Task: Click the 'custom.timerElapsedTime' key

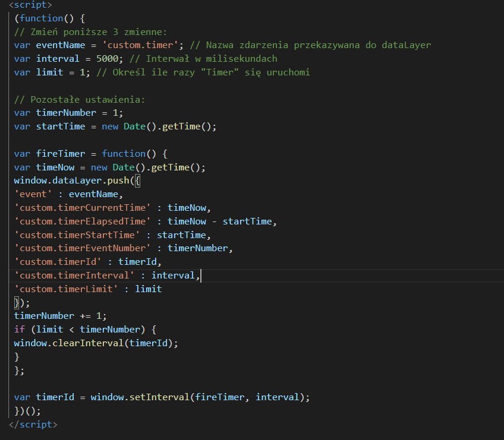Action: [82, 221]
